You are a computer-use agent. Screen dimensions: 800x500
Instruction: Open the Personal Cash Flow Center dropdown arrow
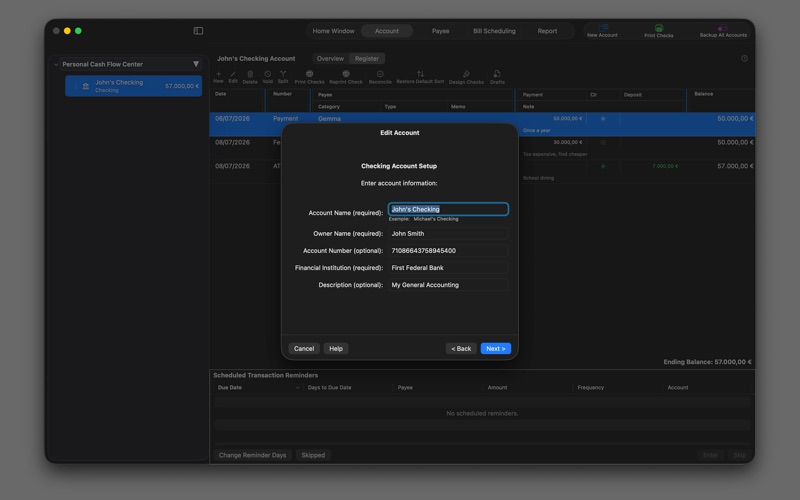196,64
